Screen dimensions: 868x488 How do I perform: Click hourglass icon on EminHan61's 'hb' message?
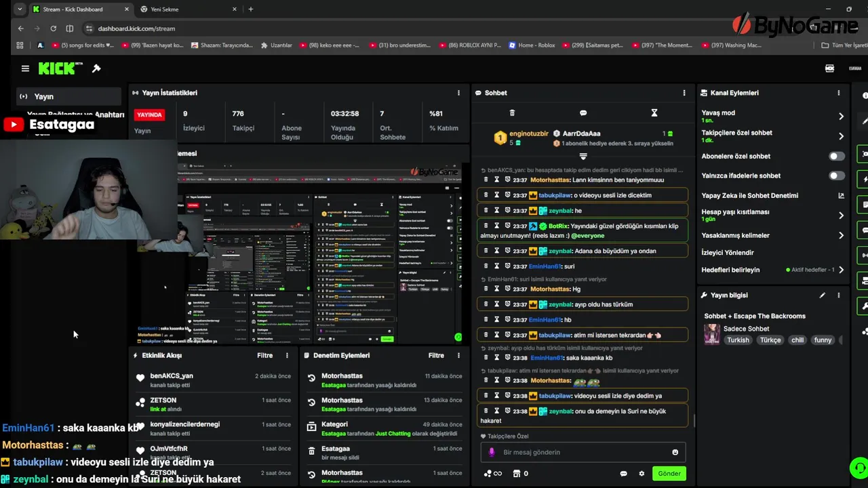(496, 319)
